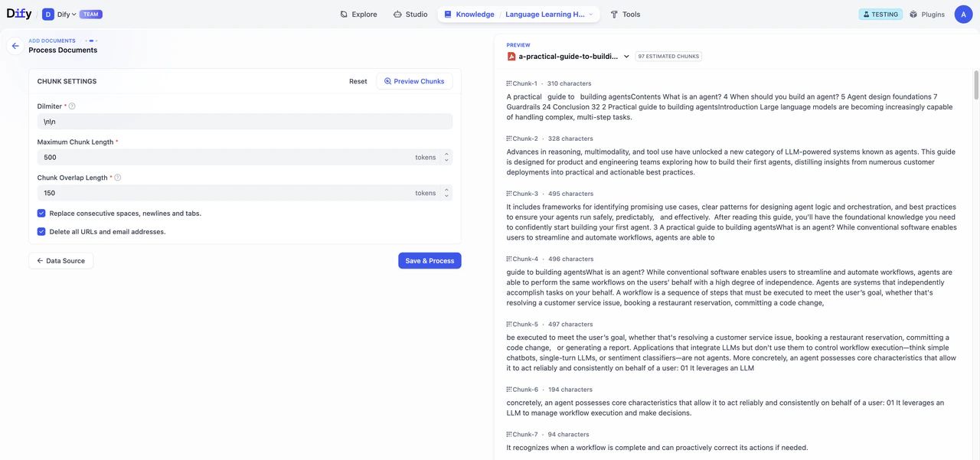Screen dimensions: 980x460
Task: Click the TEAM plan badge
Action: (90, 14)
